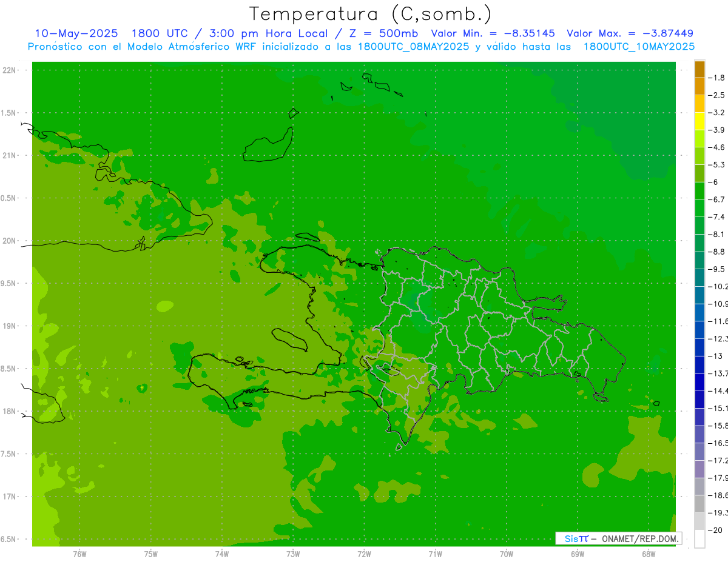Click the brown swatch above -1.8

pos(699,69)
